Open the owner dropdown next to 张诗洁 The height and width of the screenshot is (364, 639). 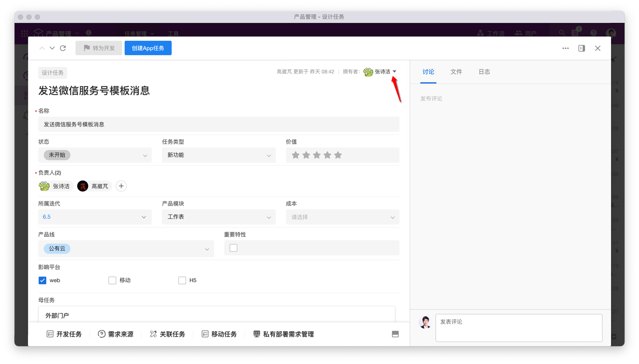pyautogui.click(x=395, y=72)
